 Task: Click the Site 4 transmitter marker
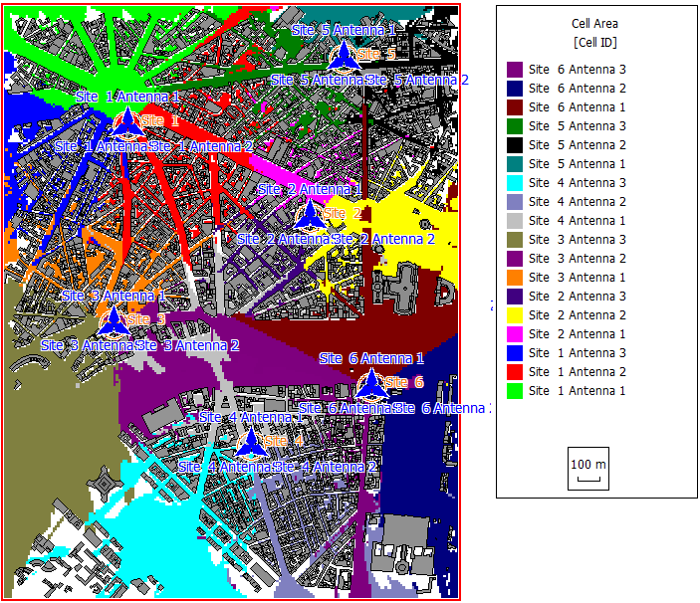(x=250, y=442)
